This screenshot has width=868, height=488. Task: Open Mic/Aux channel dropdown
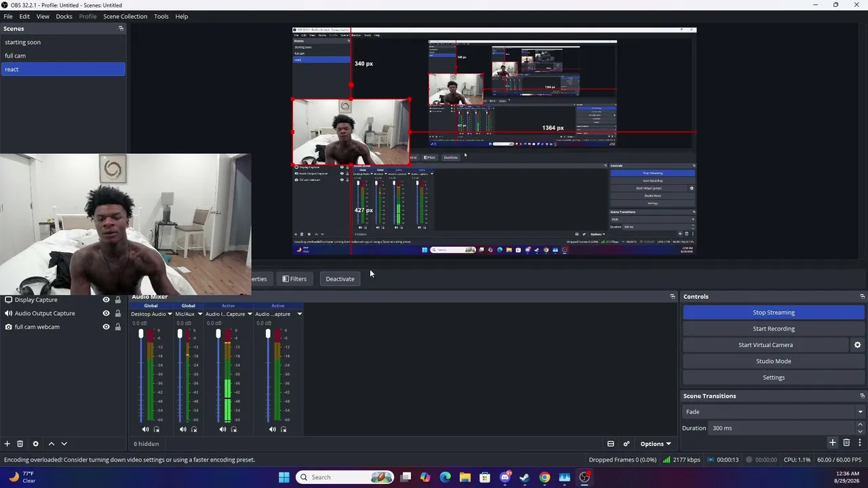[x=200, y=314]
